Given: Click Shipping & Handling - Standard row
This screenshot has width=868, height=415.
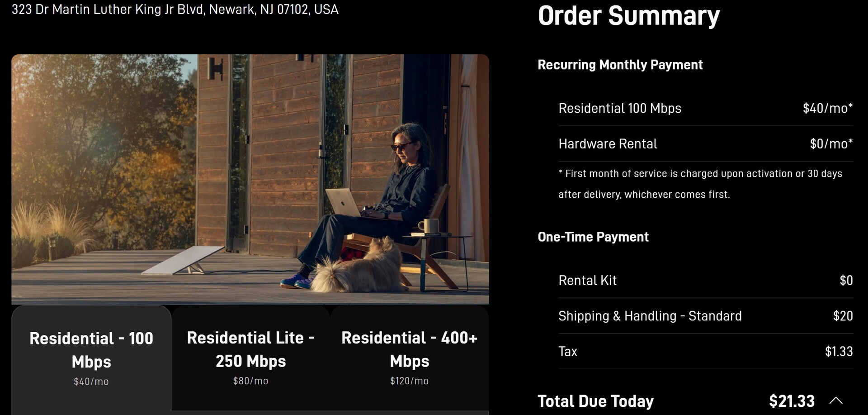Looking at the screenshot, I should 650,316.
